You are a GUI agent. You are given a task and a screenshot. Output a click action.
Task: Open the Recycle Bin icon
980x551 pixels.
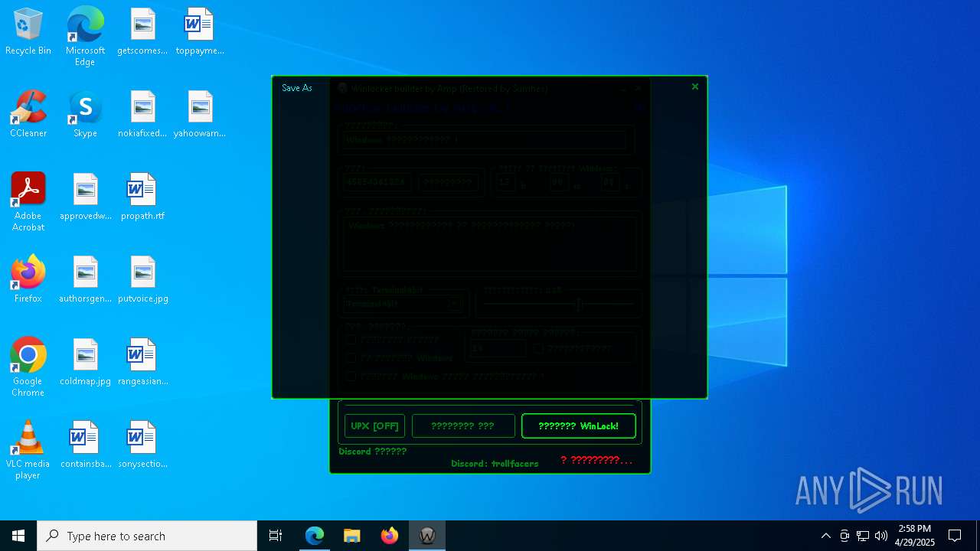28,32
